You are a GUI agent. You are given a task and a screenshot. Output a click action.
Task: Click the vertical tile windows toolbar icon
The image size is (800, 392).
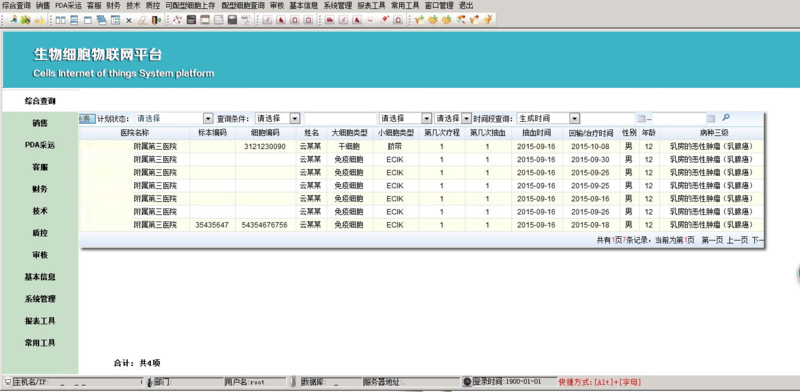point(61,20)
